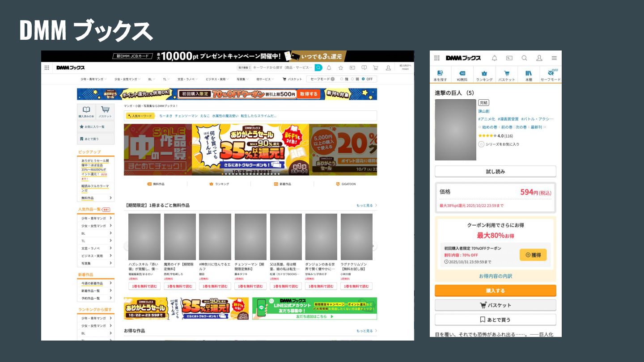
Task: Open the services grid menu on desktop DMM header
Action: (x=47, y=67)
